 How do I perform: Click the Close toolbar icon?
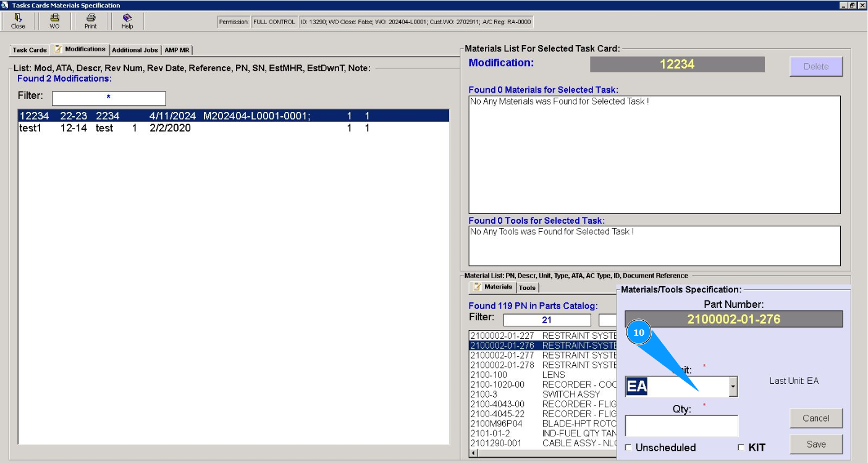(x=18, y=21)
